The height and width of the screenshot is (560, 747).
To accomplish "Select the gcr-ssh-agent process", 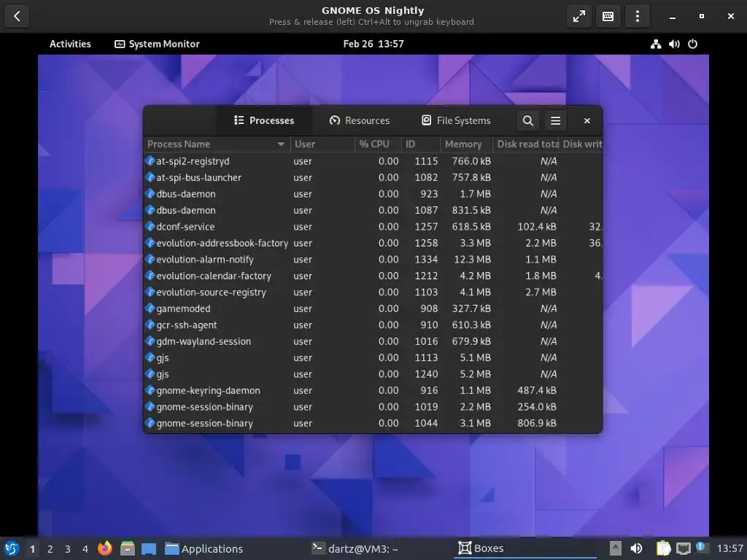I will (373, 324).
